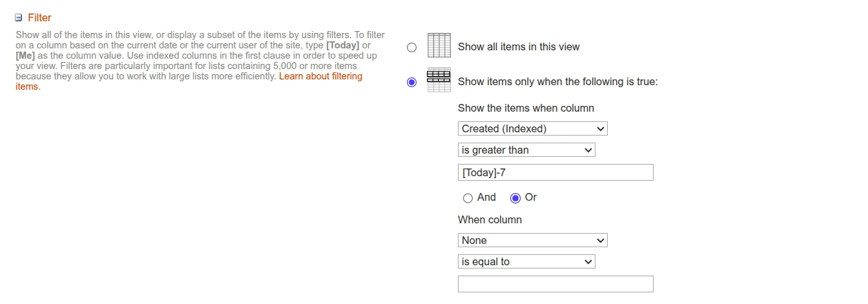Open the 'Created (Indexed)' column dropdown

532,128
